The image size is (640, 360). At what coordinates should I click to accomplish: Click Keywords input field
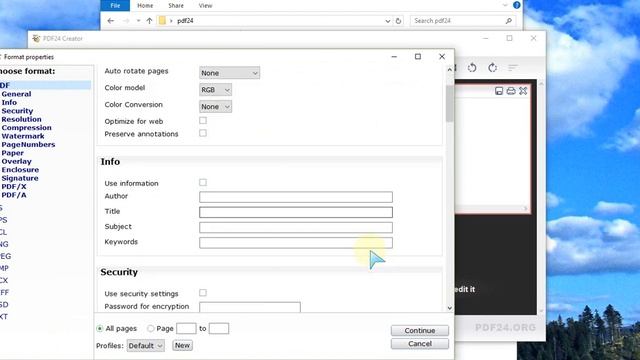point(296,243)
